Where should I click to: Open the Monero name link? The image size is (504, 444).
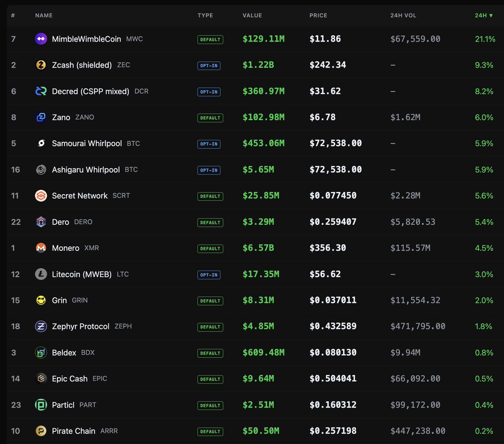click(x=66, y=248)
